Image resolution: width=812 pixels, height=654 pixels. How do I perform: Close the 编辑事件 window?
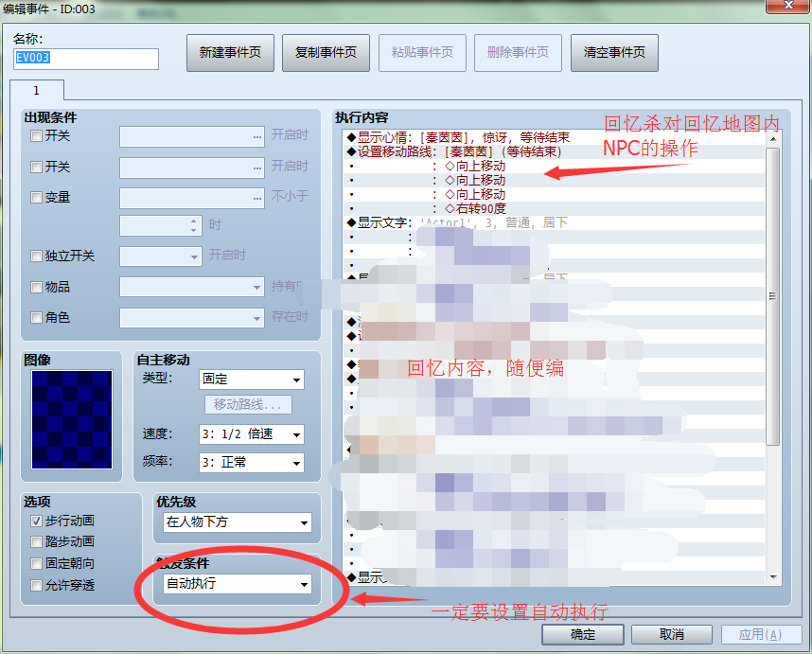tap(788, 6)
